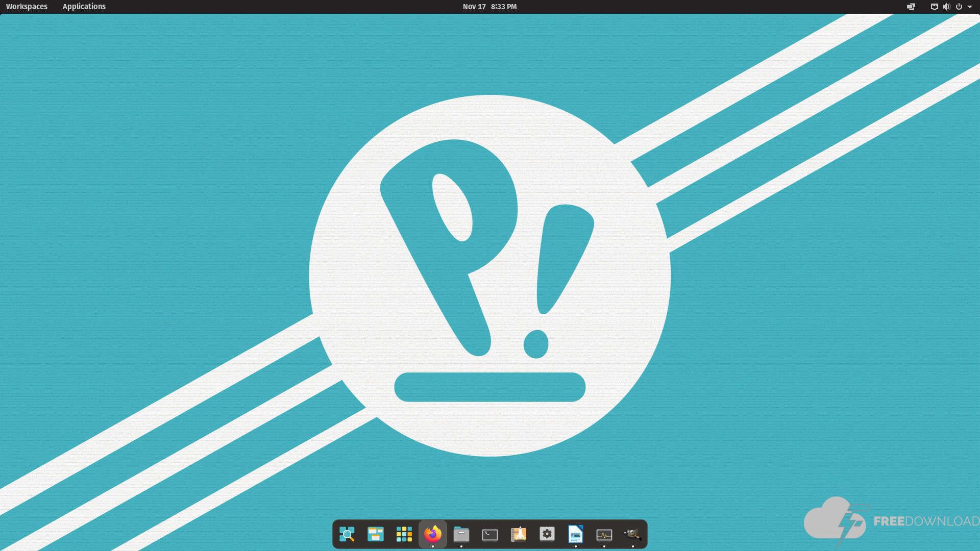Open the Files manager in dock
This screenshot has width=980, height=551.
461,534
